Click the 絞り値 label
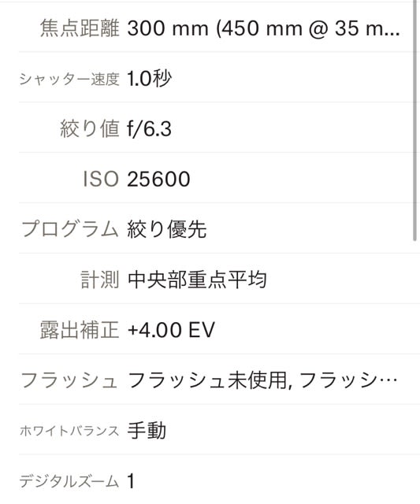 (x=90, y=129)
